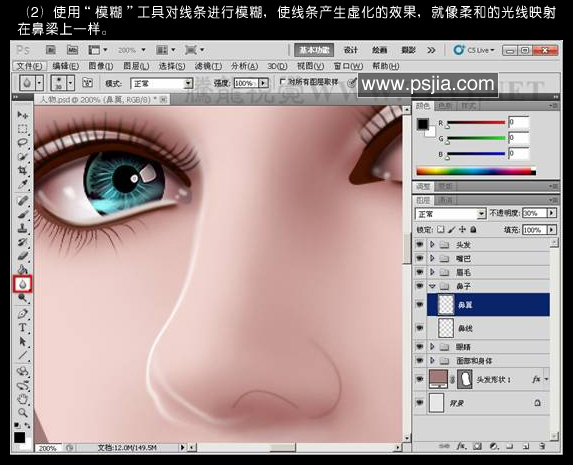The width and height of the screenshot is (573, 465).
Task: Add a layer style via fx icon
Action: [461, 446]
